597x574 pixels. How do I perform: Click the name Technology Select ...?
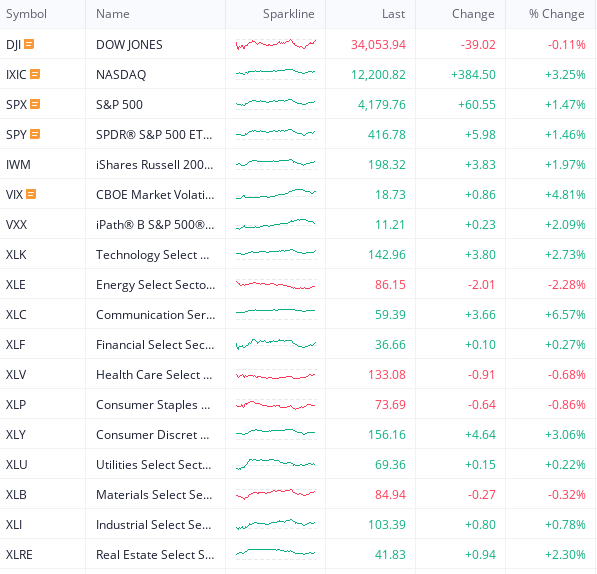coord(153,255)
